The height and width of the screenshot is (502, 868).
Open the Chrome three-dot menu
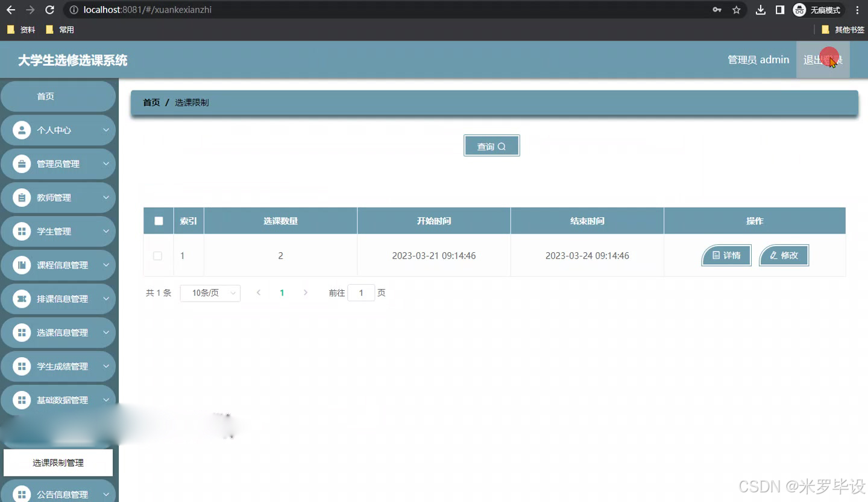[x=857, y=10]
